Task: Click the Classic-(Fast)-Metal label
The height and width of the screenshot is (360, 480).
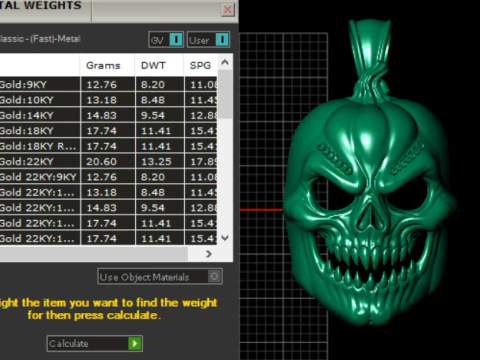Action: click(40, 39)
